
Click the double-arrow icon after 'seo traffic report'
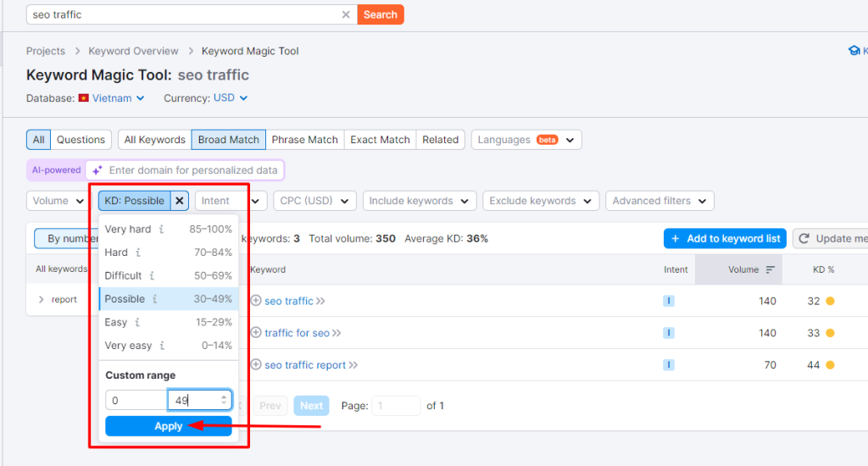pos(353,365)
